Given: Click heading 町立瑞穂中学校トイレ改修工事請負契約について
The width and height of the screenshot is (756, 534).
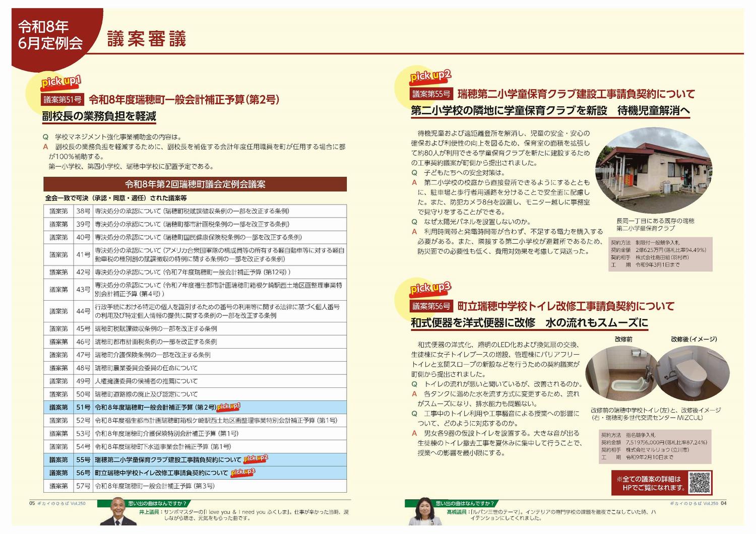Looking at the screenshot, I should coord(566,306).
